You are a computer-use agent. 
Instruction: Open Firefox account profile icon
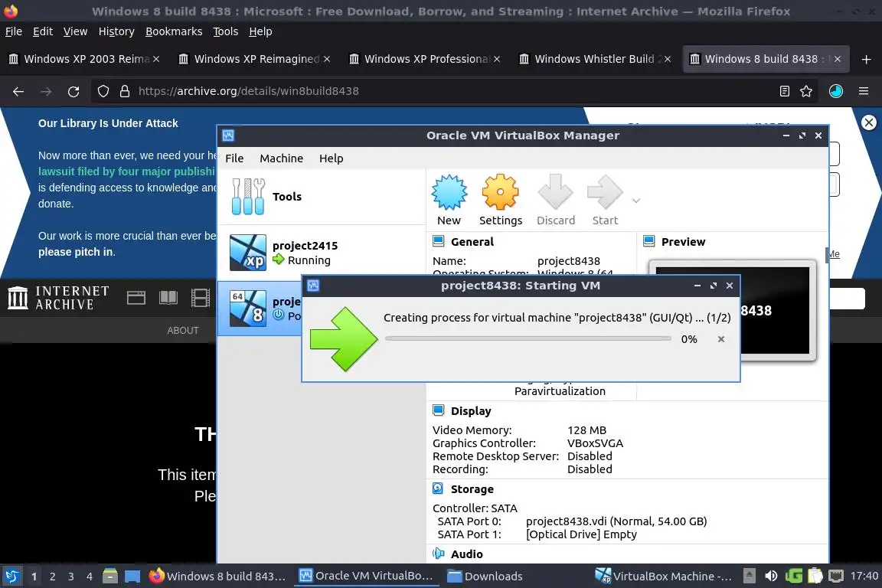point(836,91)
